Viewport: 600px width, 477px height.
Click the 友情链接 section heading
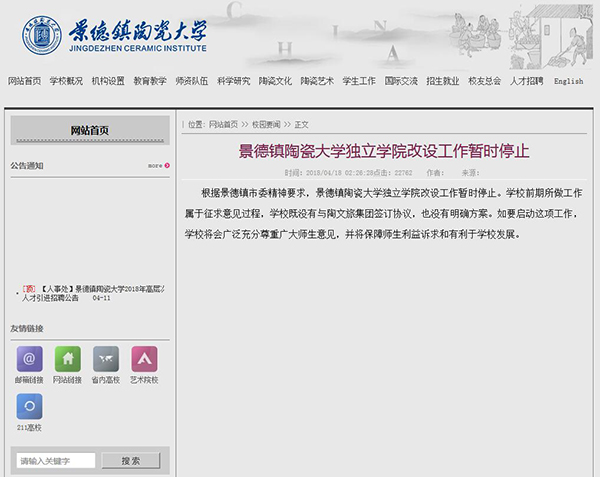coord(27,328)
